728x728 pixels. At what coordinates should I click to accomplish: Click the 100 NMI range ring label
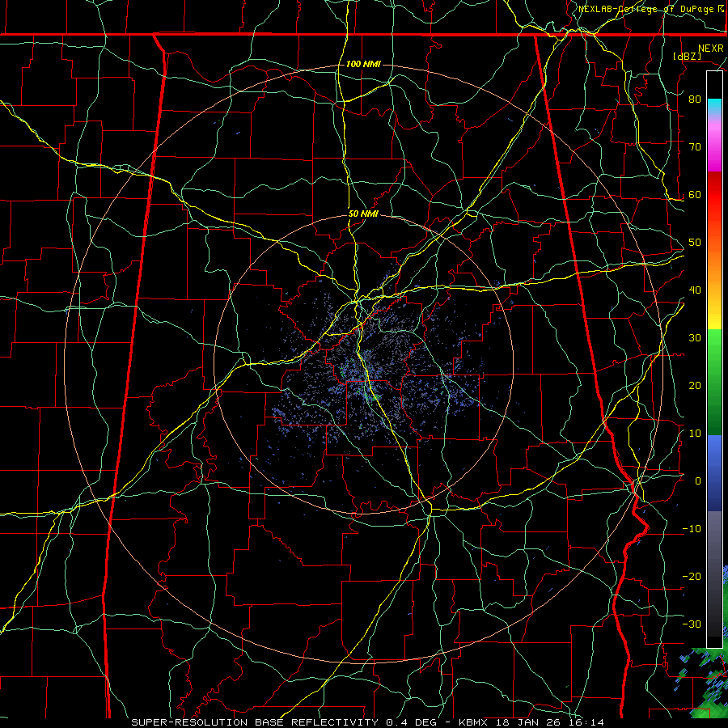[x=363, y=64]
